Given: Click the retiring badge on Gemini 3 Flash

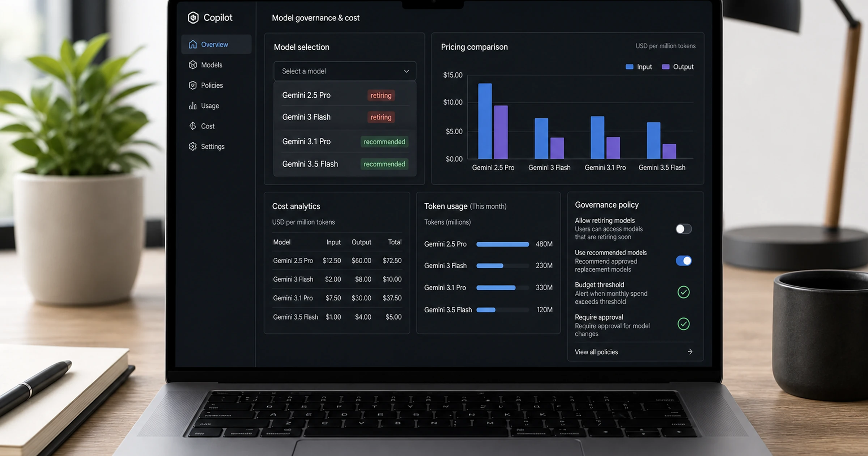Looking at the screenshot, I should point(381,117).
